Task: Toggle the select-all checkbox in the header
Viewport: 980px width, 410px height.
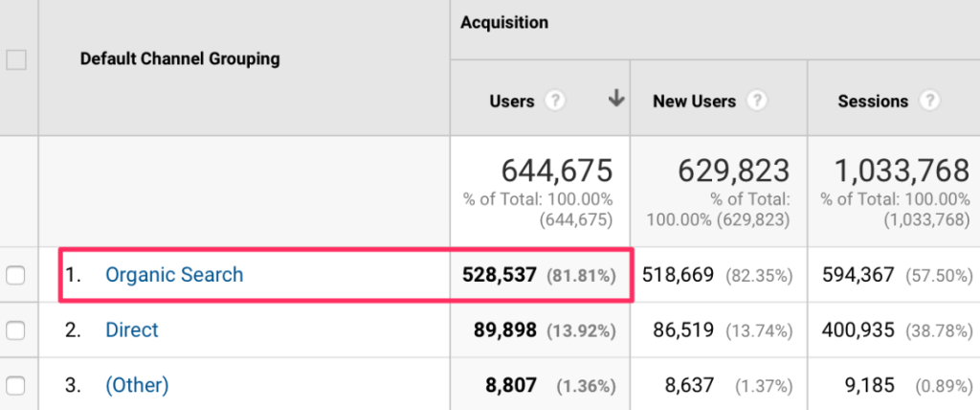Action: (x=15, y=60)
